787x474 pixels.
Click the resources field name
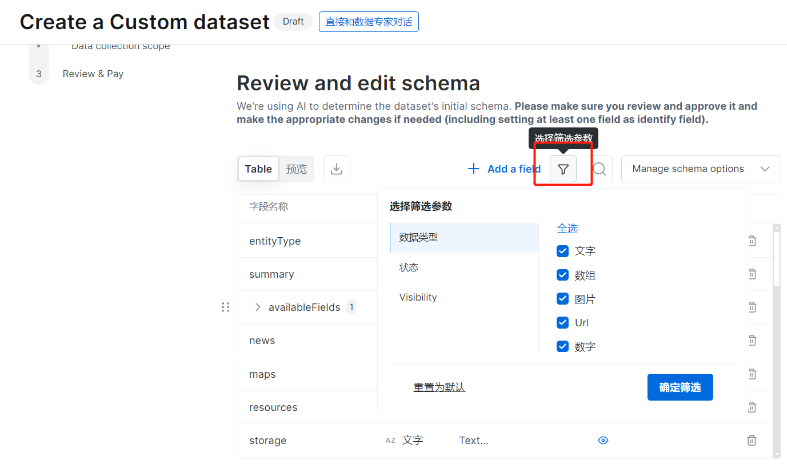point(273,407)
